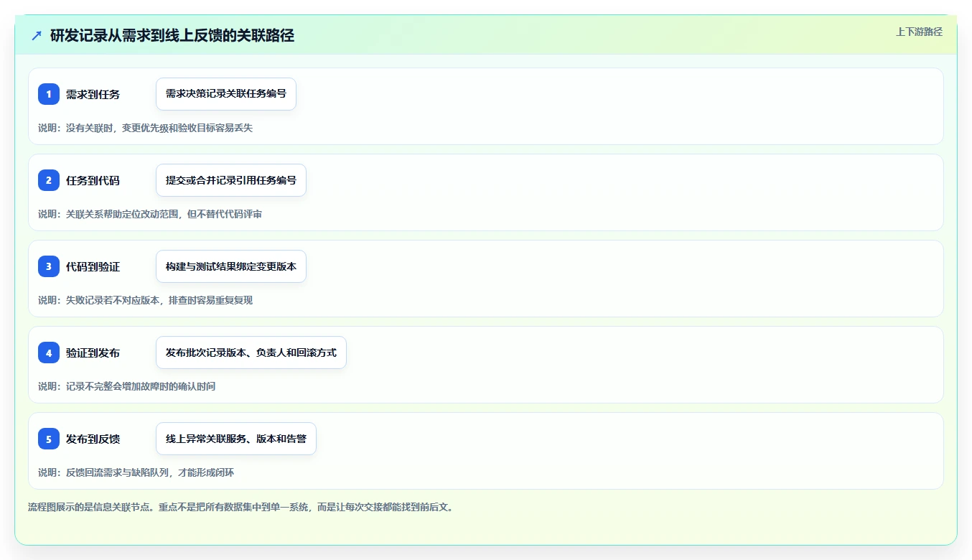
Task: Open the 线上异常关联服务、版本和告警 chip
Action: (236, 439)
